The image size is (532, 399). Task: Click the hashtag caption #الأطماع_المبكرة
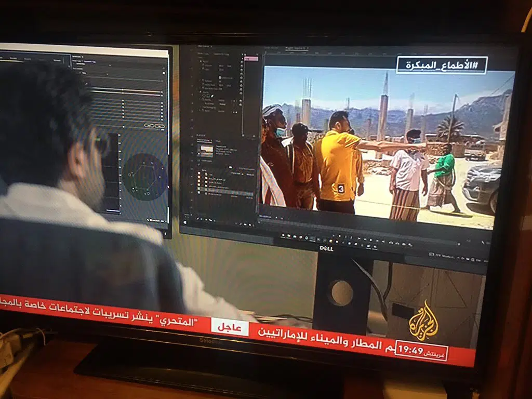click(x=442, y=65)
